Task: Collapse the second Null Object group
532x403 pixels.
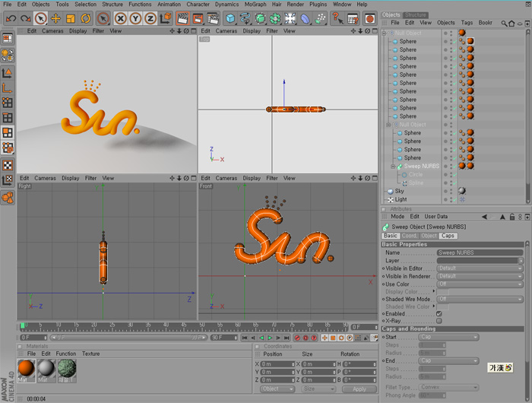Action: (x=388, y=125)
